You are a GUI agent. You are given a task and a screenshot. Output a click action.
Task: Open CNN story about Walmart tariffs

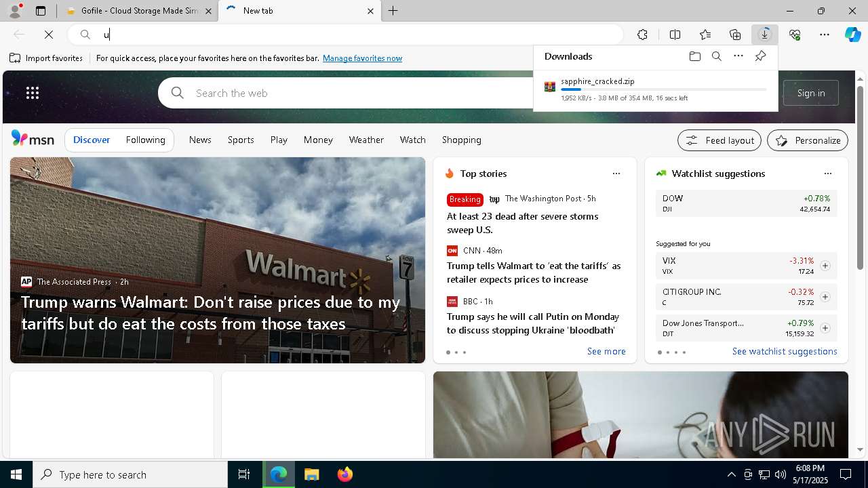tap(534, 272)
